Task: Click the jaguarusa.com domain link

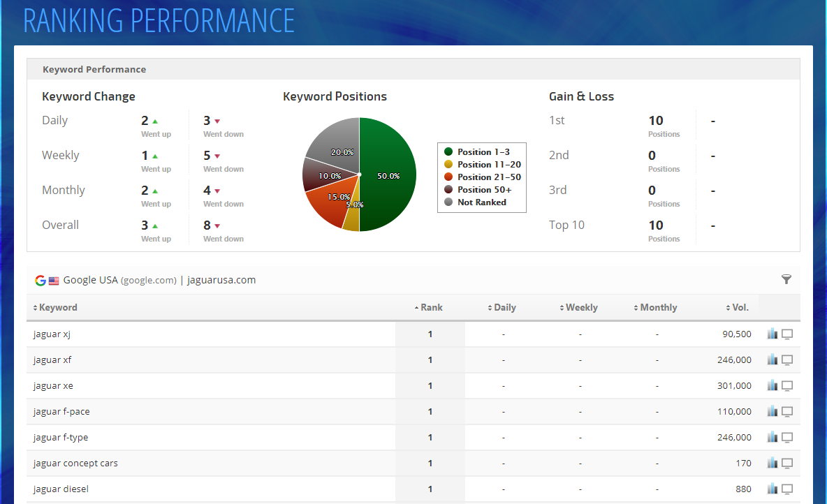Action: coord(221,281)
